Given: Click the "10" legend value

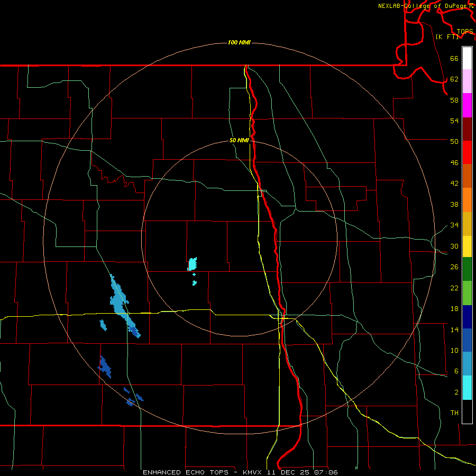Looking at the screenshot, I should click(454, 351).
